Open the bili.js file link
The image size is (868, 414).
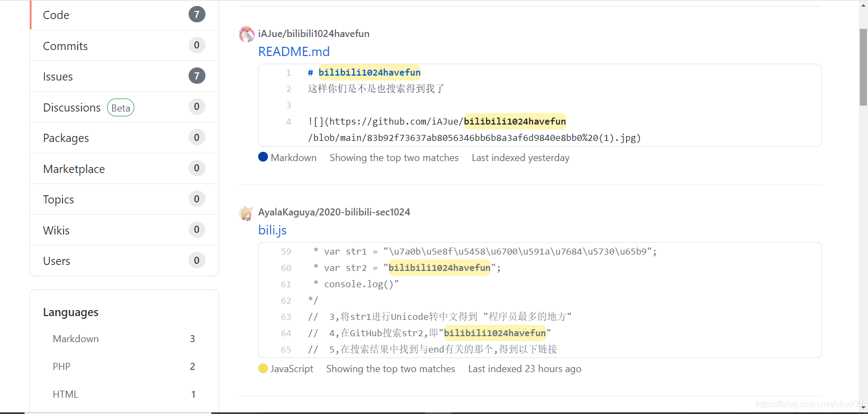tap(272, 230)
